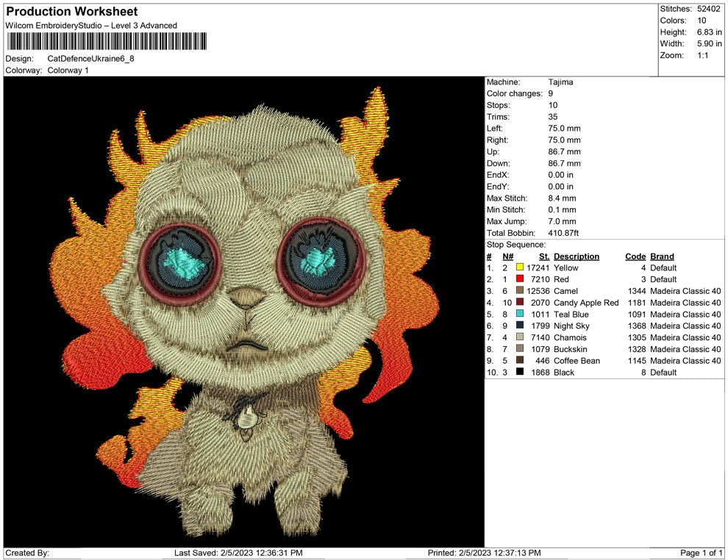Click the barcode under the title
Screen dimensions: 728x560
107,41
